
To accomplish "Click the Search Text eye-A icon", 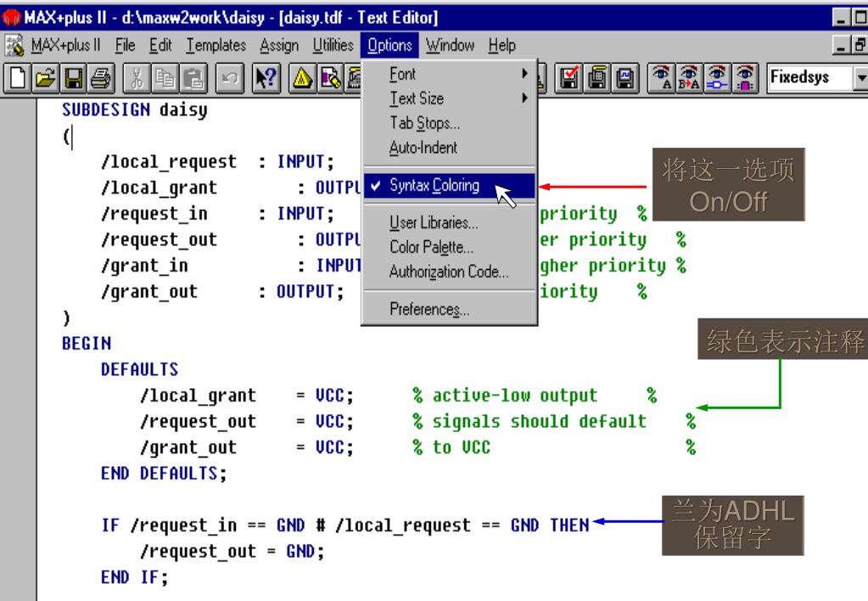I will click(x=661, y=77).
